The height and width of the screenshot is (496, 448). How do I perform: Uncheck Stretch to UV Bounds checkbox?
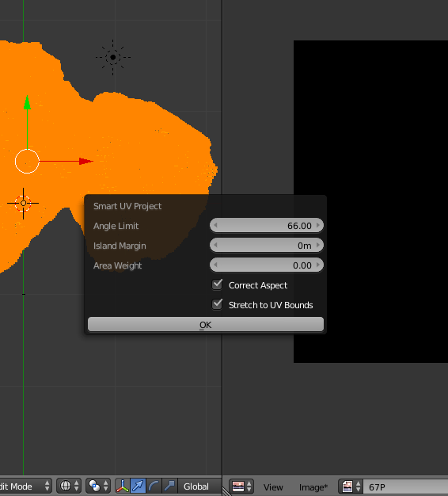[x=217, y=304]
